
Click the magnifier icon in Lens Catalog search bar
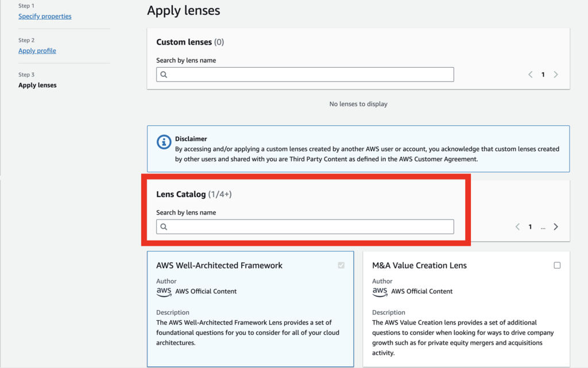coord(164,226)
